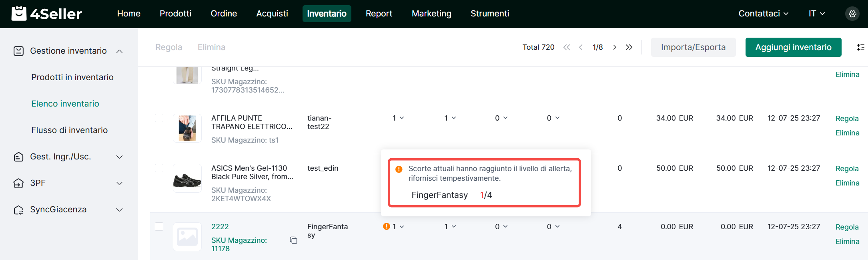Navigate to Flusso di inventario
This screenshot has height=260, width=868.
click(x=69, y=130)
